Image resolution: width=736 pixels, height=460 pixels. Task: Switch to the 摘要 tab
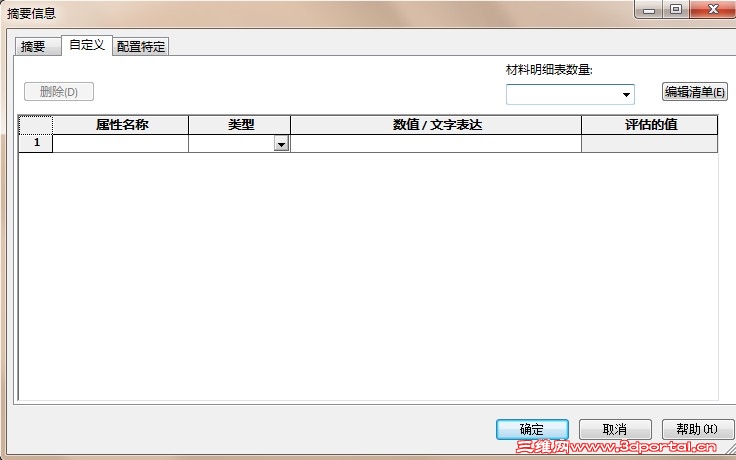pyautogui.click(x=38, y=46)
